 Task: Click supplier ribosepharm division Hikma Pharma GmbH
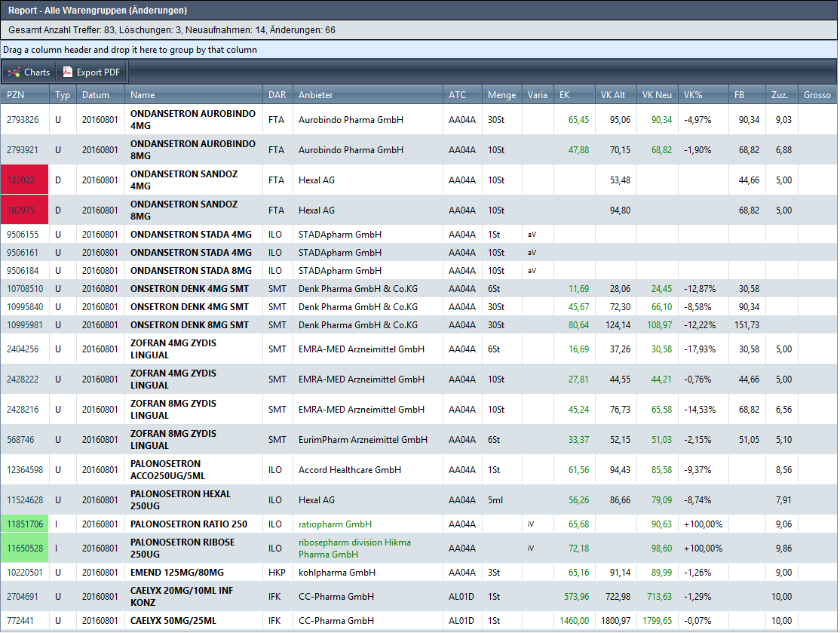pos(354,548)
